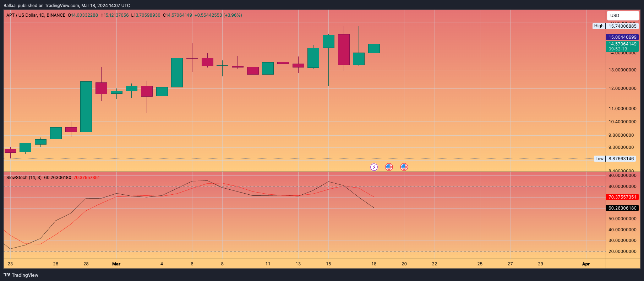The height and width of the screenshot is (281, 644).
Task: Click the Mar label on time axis
Action: click(116, 264)
